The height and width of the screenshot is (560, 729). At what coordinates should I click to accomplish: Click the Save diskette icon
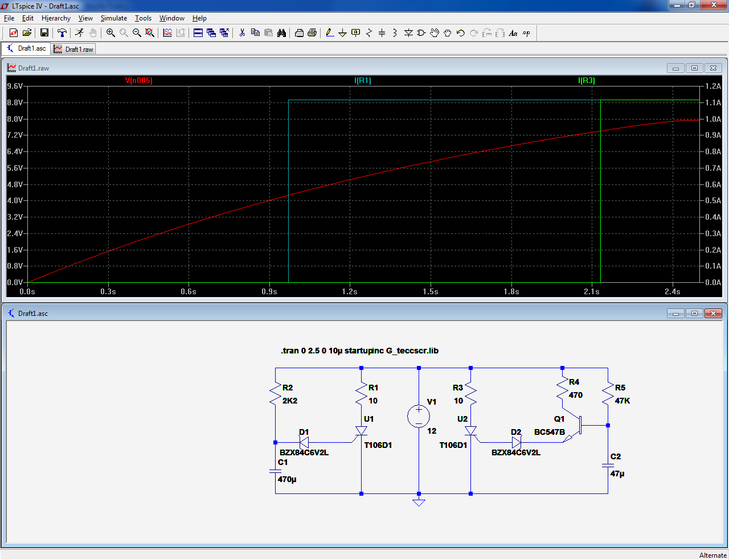click(x=44, y=33)
